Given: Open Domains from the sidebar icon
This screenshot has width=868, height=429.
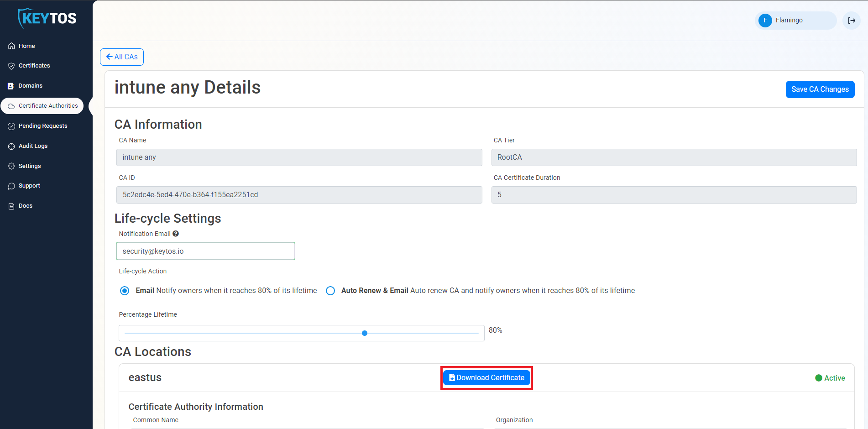Looking at the screenshot, I should point(11,86).
